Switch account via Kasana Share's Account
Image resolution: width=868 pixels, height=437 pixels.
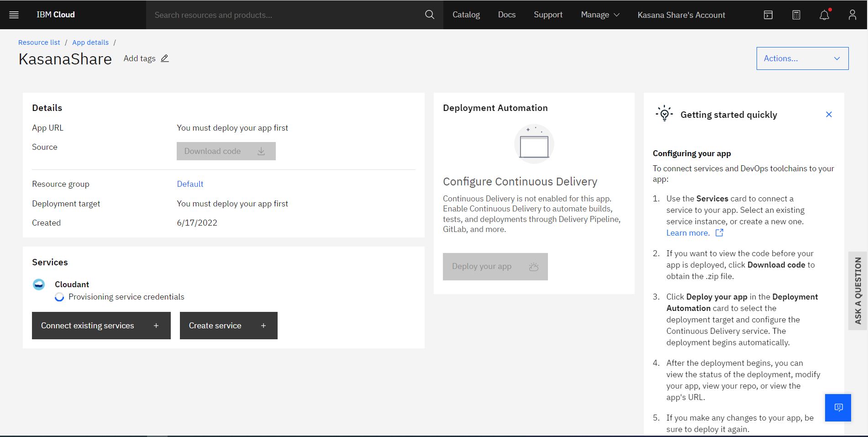point(681,15)
